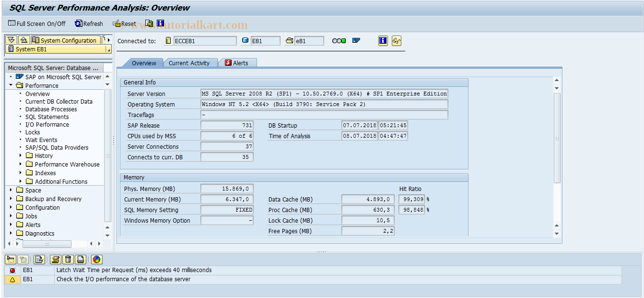Select the Check the I/O performance message
This screenshot has width=644, height=298.
click(123, 279)
